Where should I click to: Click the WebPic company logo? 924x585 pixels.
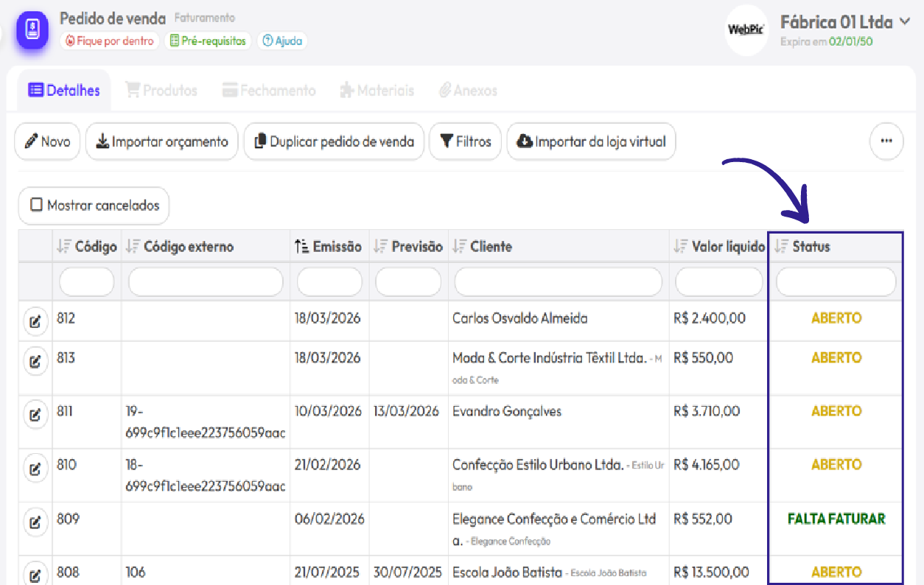[x=746, y=30]
